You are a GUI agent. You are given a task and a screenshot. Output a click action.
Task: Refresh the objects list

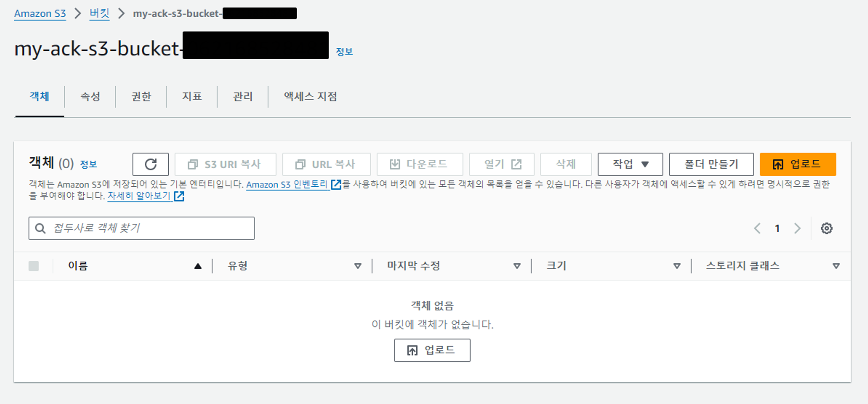point(151,164)
